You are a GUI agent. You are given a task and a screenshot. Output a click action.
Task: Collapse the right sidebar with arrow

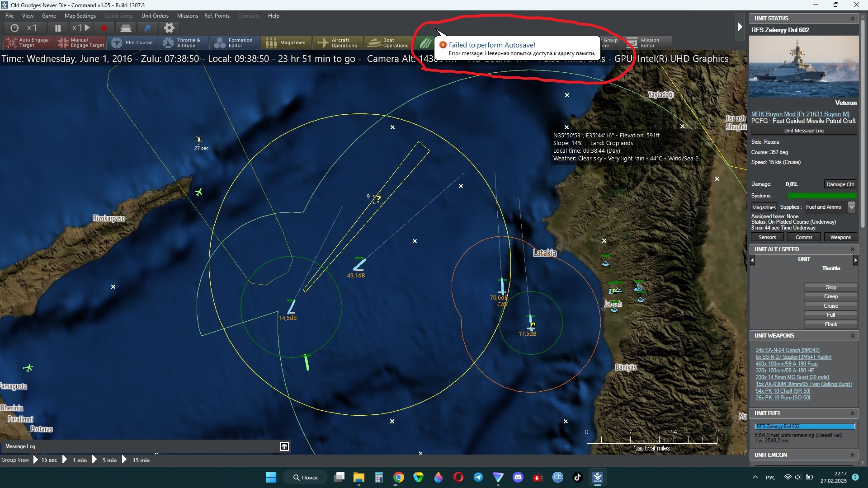(740, 27)
